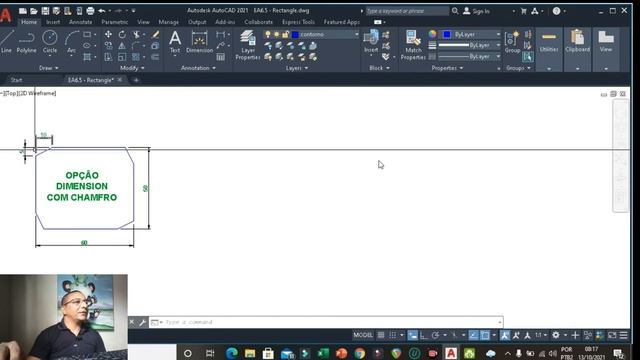This screenshot has width=640, height=360.
Task: Click the Hatch tool icon
Action: pos(87,57)
